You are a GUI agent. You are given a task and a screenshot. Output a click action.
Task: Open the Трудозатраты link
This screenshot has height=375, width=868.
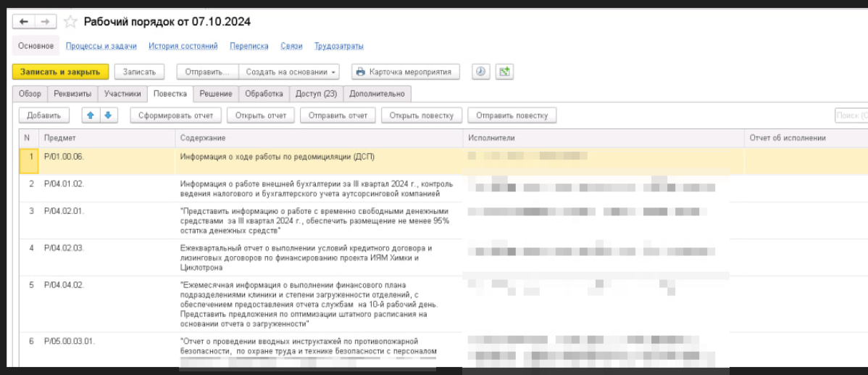tap(339, 46)
